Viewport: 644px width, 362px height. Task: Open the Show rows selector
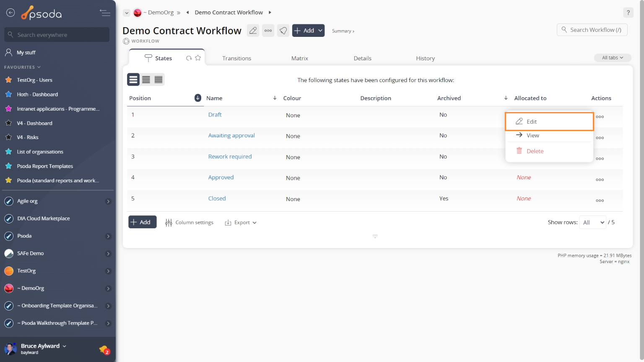(x=593, y=222)
